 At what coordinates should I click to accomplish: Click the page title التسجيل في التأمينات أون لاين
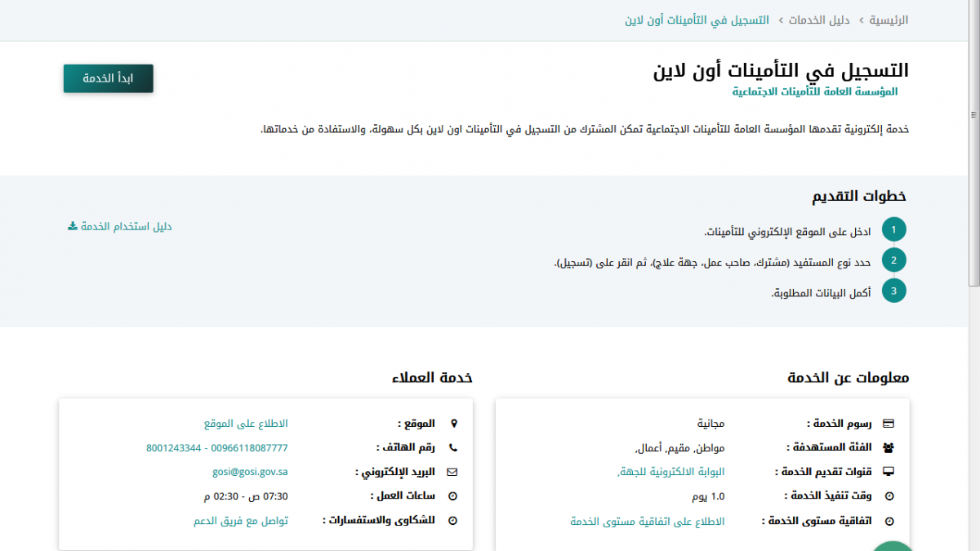click(x=781, y=70)
